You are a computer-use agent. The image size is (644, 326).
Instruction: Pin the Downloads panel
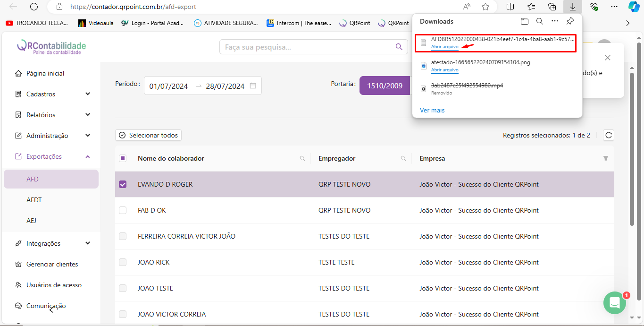pyautogui.click(x=570, y=21)
